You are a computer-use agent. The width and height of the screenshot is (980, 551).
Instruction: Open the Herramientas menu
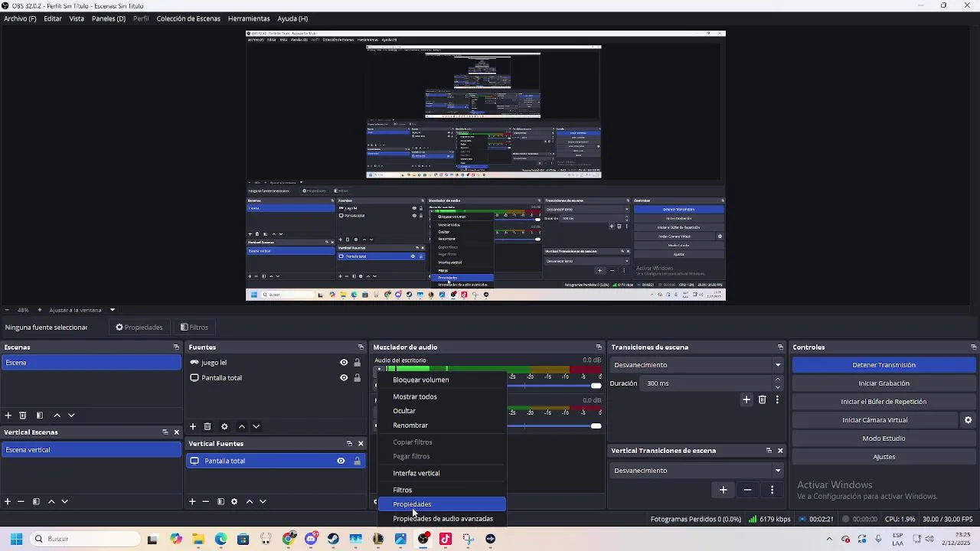(x=249, y=18)
